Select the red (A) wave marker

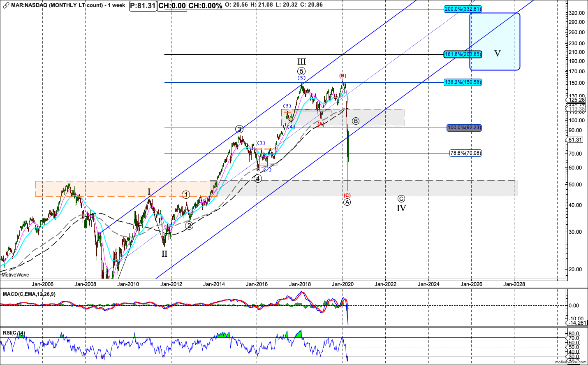(321, 124)
